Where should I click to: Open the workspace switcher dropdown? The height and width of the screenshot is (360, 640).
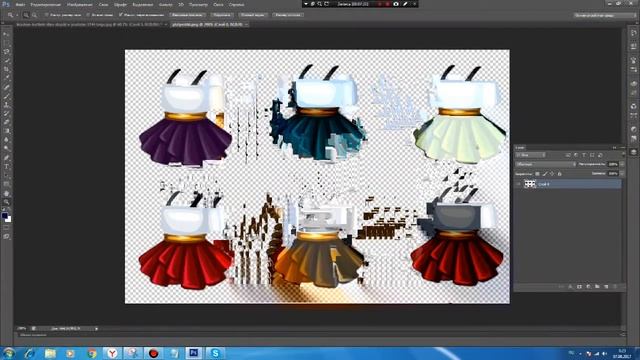tap(605, 15)
